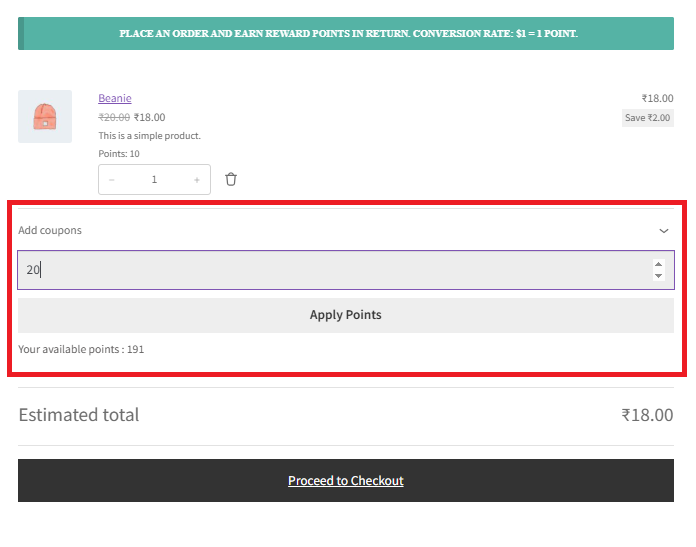The width and height of the screenshot is (696, 547).
Task: Click the Add coupons label
Action: [x=50, y=230]
